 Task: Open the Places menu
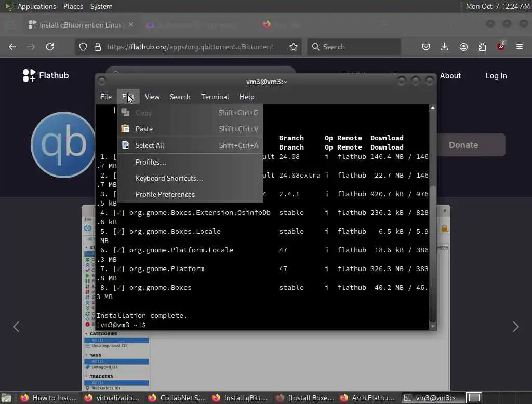point(73,6)
